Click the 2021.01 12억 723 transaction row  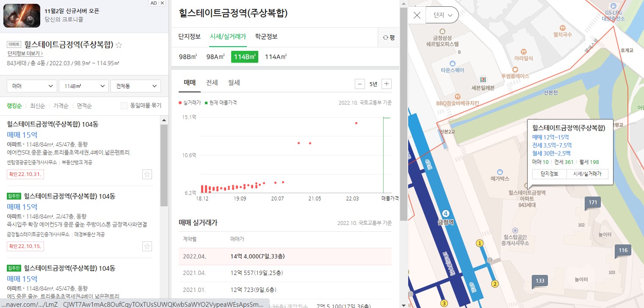point(285,290)
